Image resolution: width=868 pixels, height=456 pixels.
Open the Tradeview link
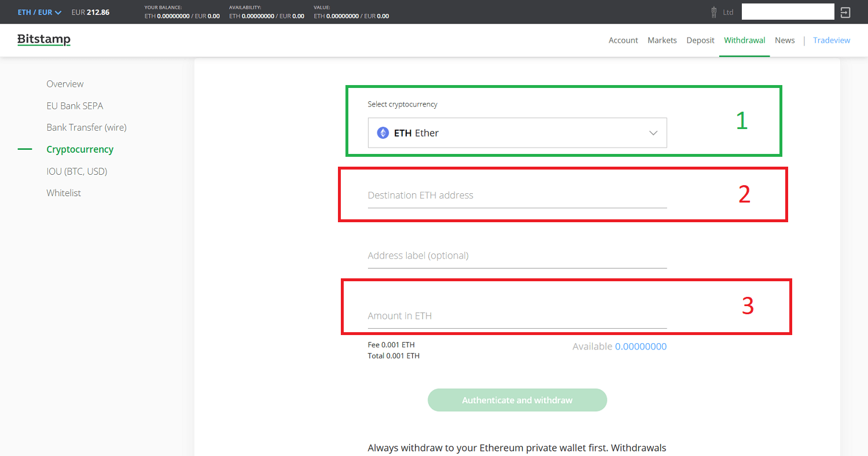[832, 41]
